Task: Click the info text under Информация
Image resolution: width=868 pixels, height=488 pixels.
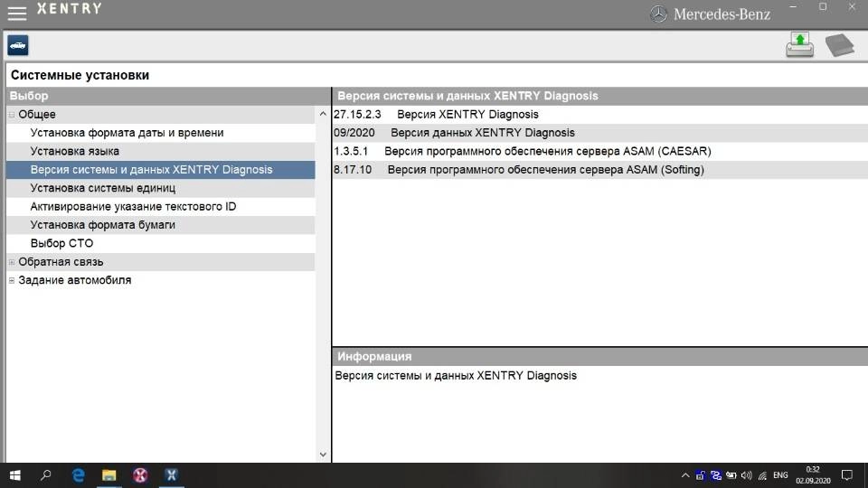Action: [x=456, y=376]
